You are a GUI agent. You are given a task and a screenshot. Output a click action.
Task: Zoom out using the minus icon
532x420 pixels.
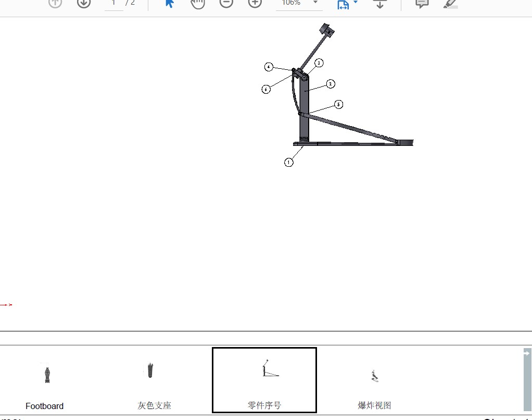pyautogui.click(x=226, y=3)
